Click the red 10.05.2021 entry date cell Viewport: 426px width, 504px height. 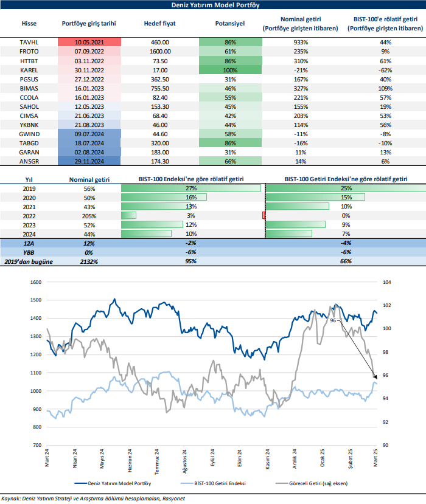click(89, 43)
